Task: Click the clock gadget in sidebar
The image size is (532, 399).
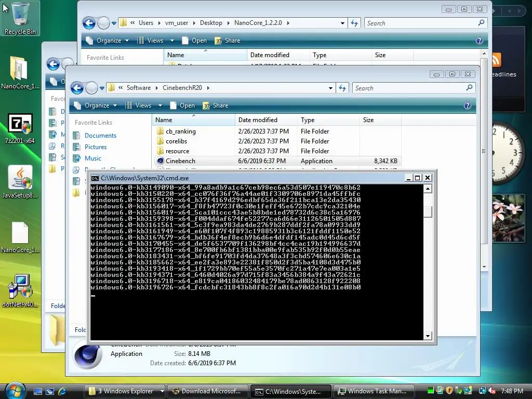Action: point(508,153)
